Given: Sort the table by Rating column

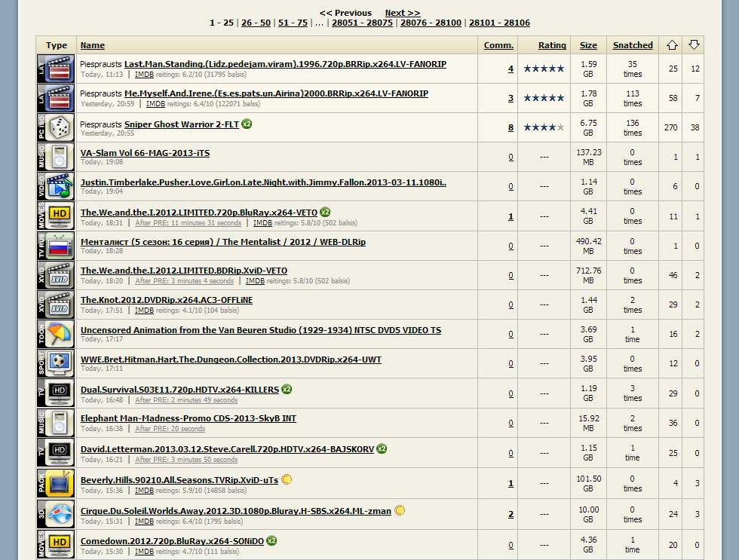Looking at the screenshot, I should pyautogui.click(x=552, y=45).
